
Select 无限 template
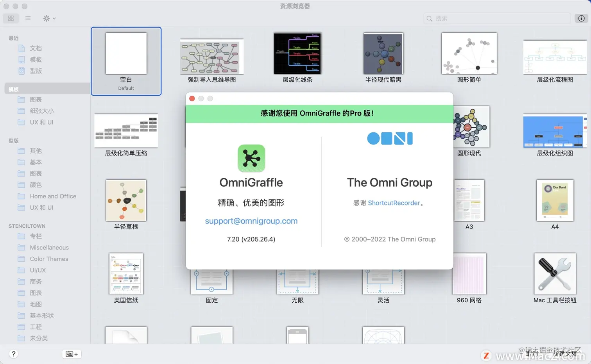point(297,282)
